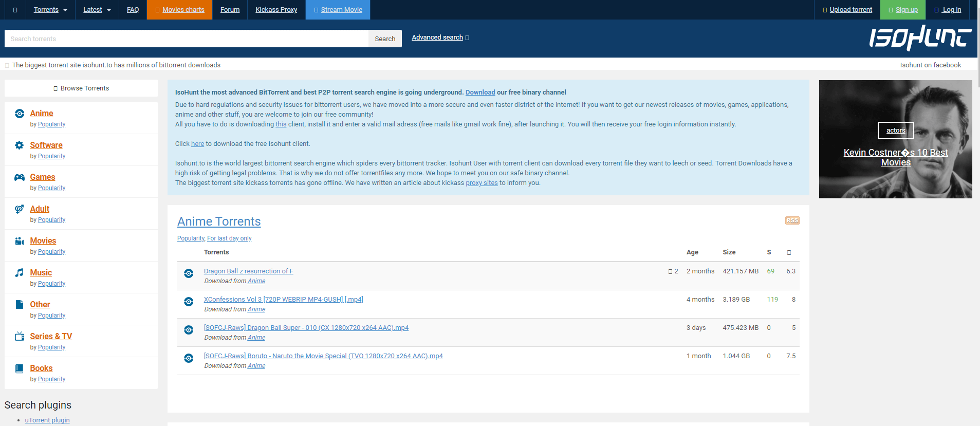
Task: Open Dragon Ball z resurrection of F torrent
Action: tap(249, 271)
